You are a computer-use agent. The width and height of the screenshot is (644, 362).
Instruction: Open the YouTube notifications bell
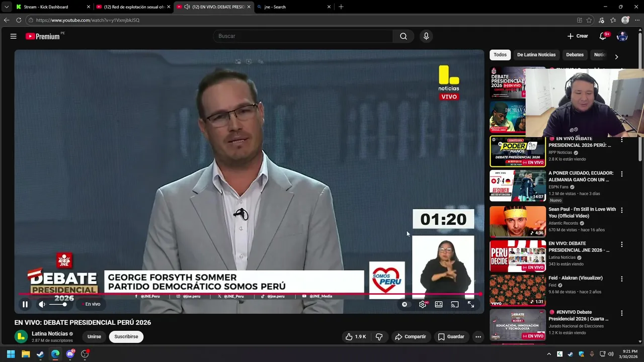(x=603, y=36)
